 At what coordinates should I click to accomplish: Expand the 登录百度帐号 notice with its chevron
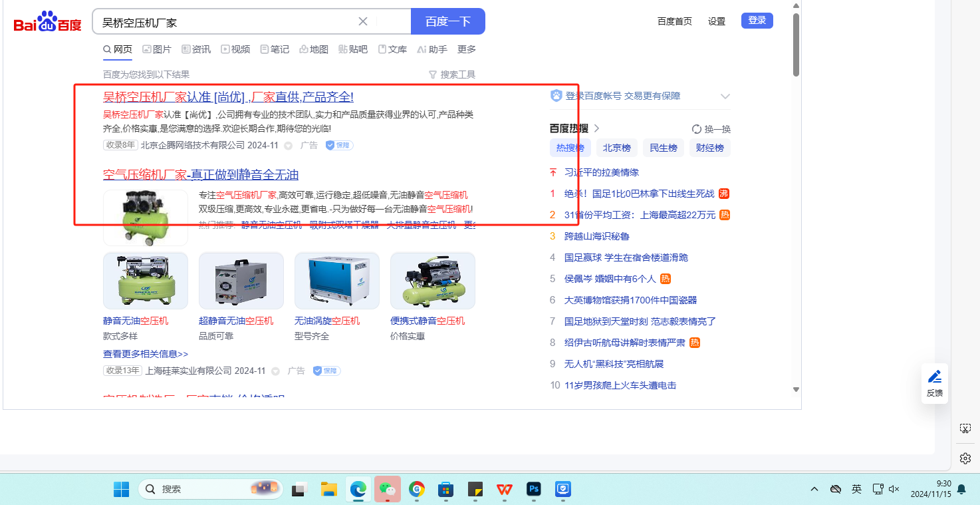coord(725,96)
